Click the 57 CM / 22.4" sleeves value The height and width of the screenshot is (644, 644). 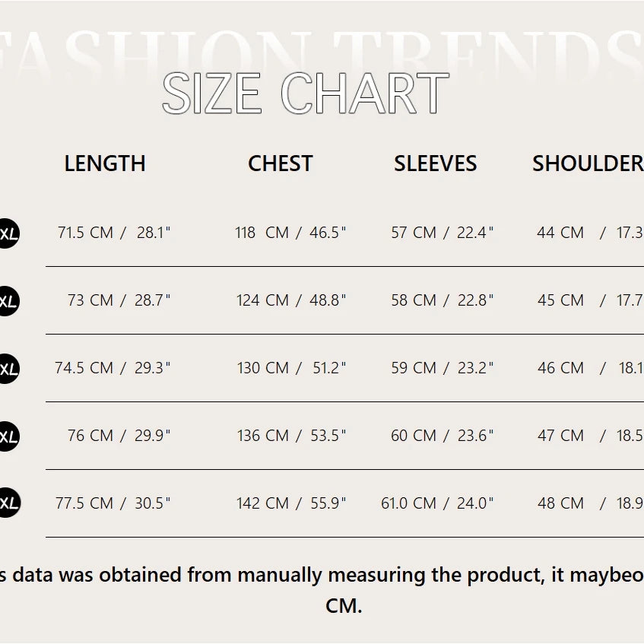pos(443,233)
